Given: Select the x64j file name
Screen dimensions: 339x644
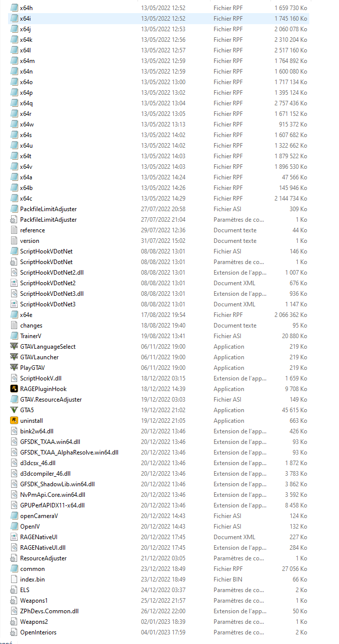Looking at the screenshot, I should tap(26, 29).
